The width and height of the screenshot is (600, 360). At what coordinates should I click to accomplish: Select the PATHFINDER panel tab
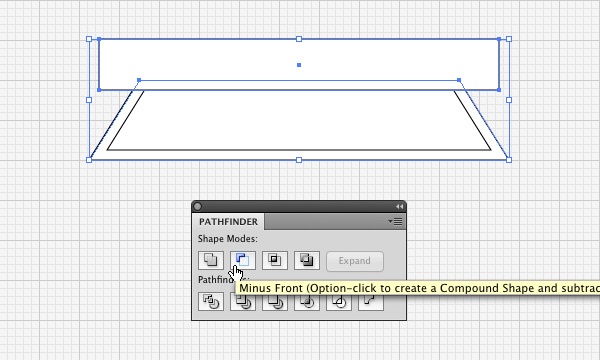pos(228,222)
